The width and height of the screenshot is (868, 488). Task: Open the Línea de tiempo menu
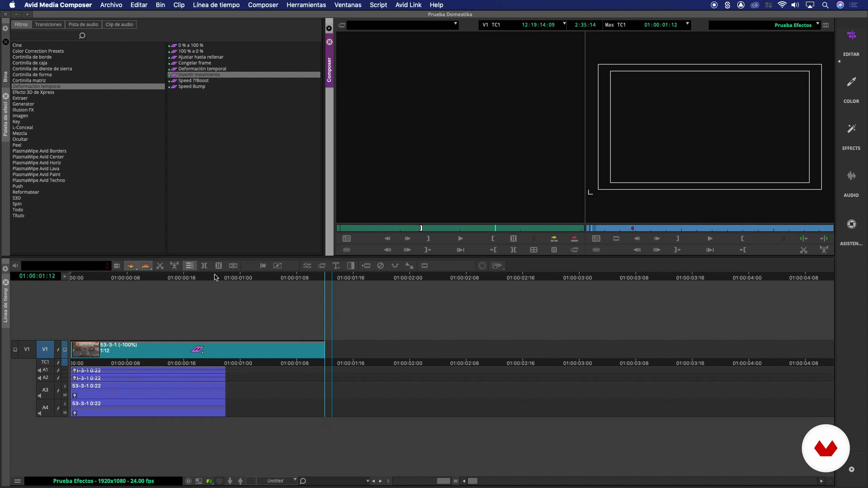click(x=216, y=5)
